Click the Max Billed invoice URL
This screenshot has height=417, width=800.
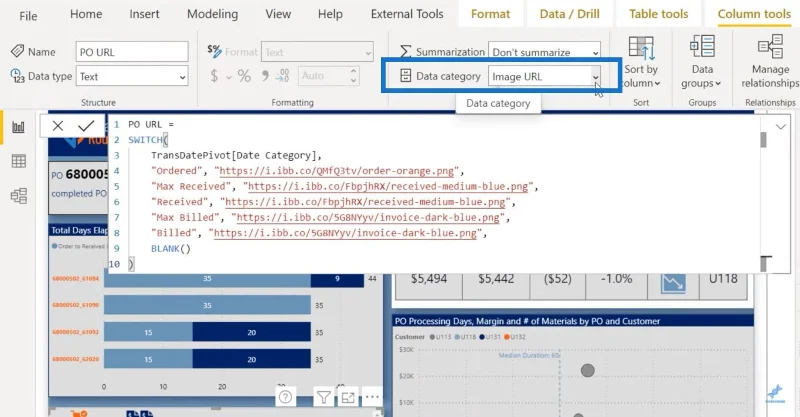coord(368,217)
